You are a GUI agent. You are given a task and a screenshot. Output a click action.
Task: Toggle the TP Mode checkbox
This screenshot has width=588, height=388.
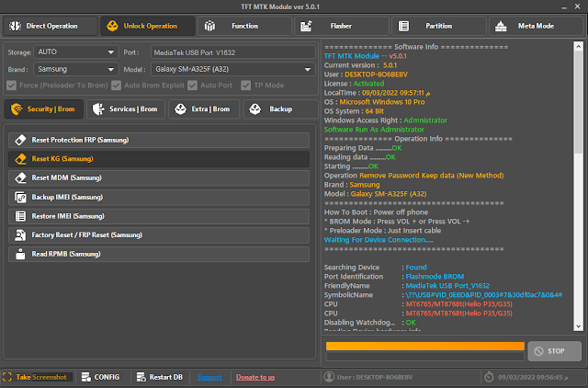pyautogui.click(x=246, y=86)
